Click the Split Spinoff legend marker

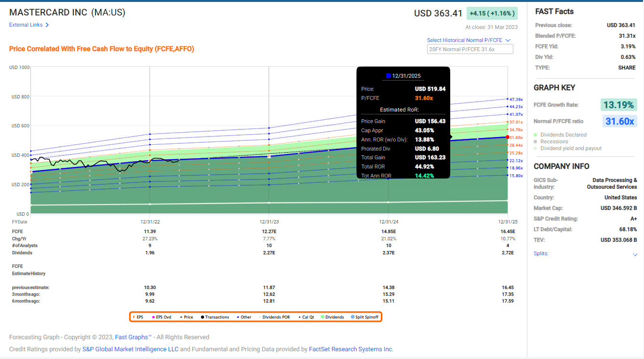353,317
